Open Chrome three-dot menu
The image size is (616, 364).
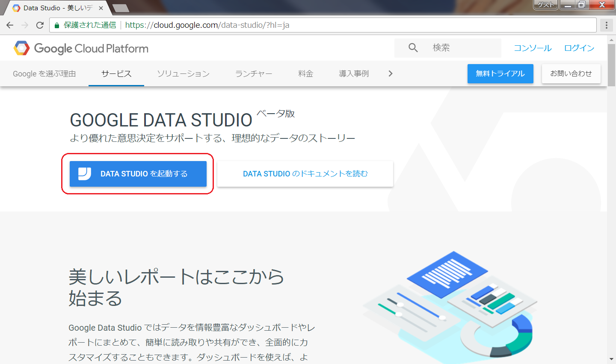606,25
